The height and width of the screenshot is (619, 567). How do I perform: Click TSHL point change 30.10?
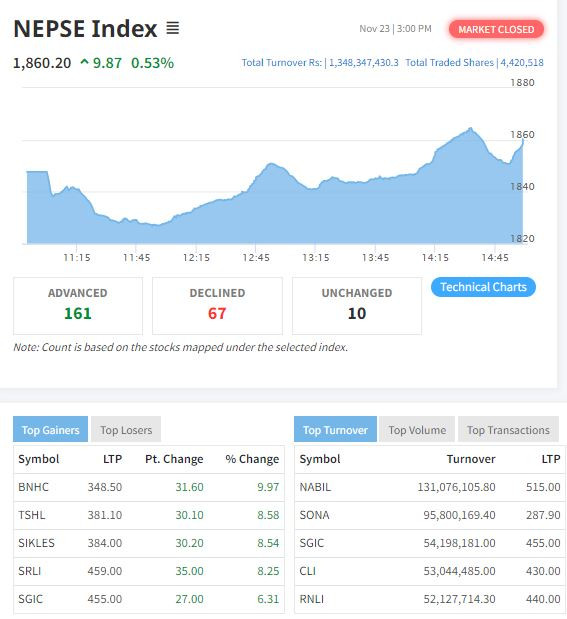[x=190, y=515]
